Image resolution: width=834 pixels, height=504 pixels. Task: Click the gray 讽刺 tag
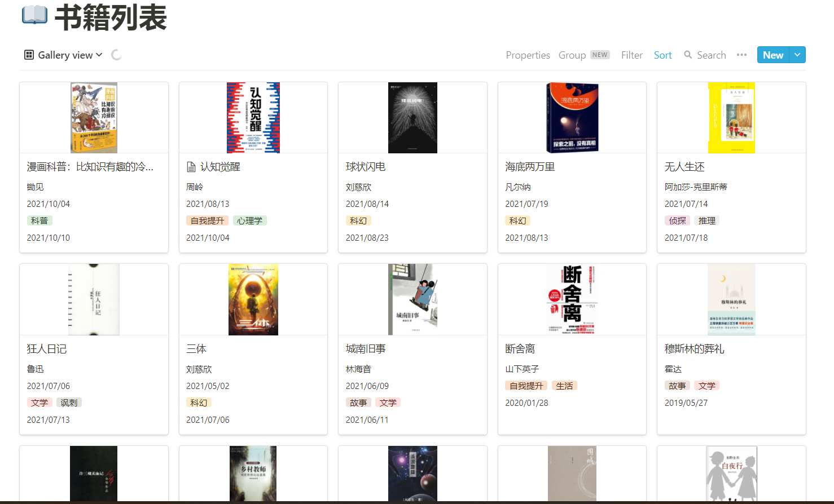click(x=69, y=403)
